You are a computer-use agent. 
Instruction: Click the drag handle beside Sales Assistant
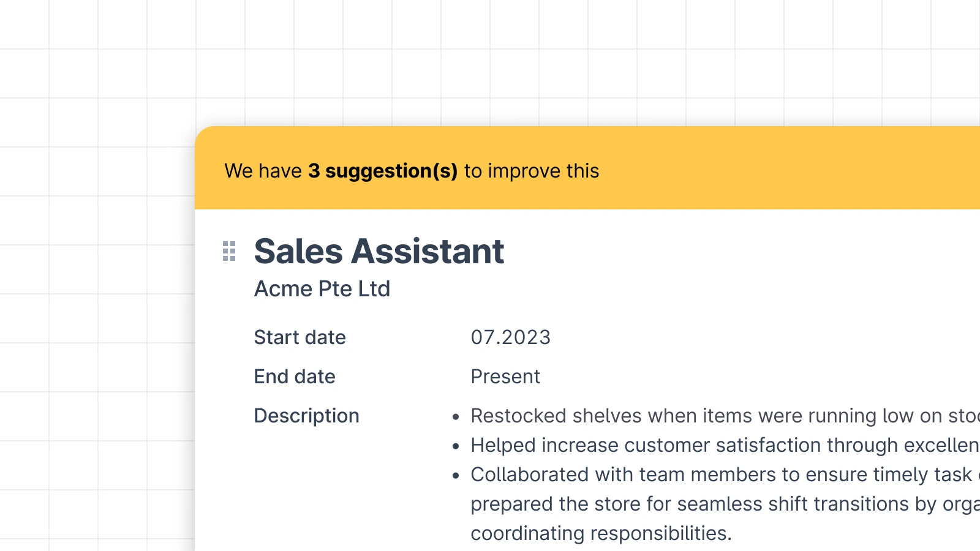coord(229,251)
